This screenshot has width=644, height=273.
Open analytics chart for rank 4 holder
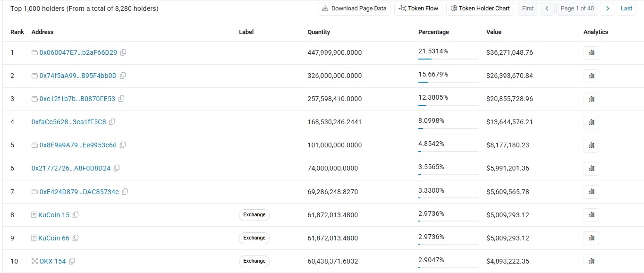point(591,122)
